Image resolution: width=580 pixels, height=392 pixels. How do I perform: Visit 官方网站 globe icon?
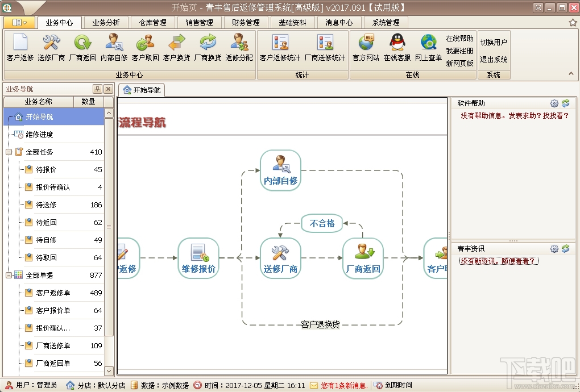(x=366, y=47)
